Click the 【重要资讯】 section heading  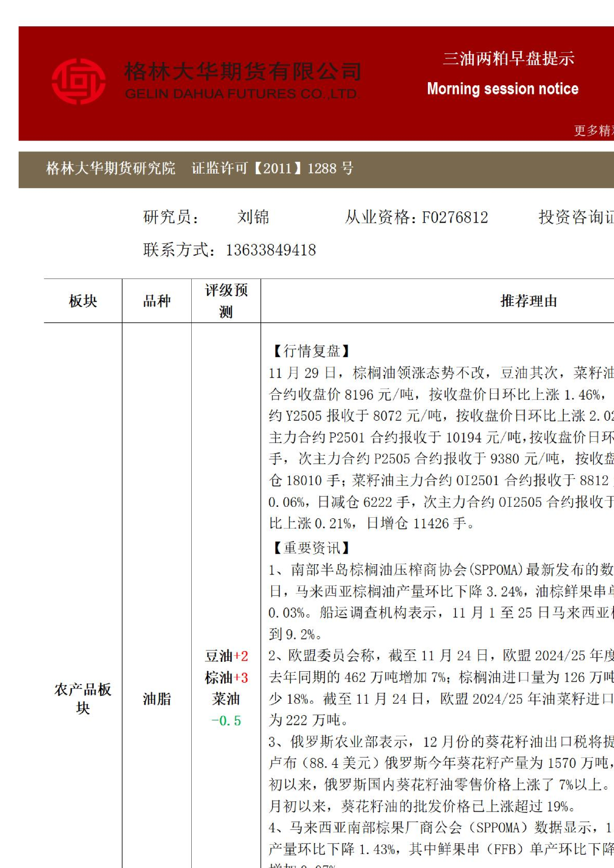tap(311, 548)
